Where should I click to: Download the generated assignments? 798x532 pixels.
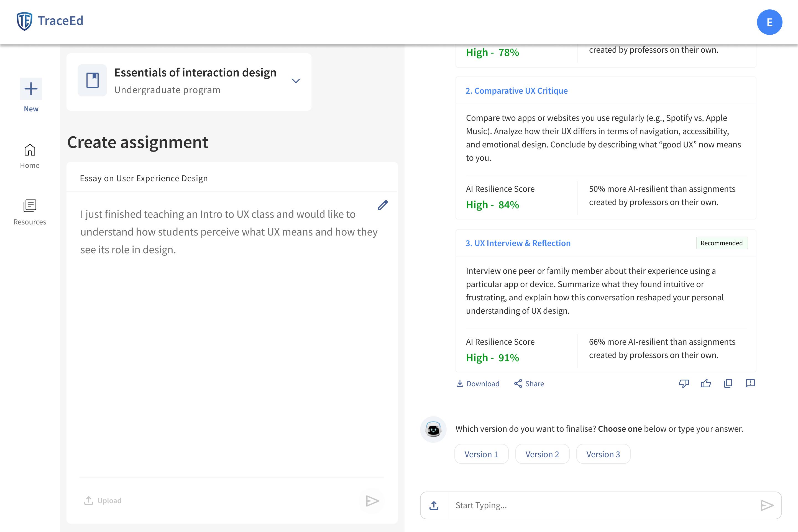[478, 384]
